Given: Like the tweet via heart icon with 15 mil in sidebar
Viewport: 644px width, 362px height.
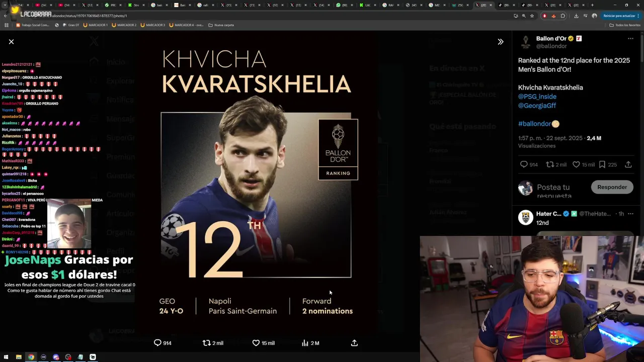Looking at the screenshot, I should [x=577, y=164].
